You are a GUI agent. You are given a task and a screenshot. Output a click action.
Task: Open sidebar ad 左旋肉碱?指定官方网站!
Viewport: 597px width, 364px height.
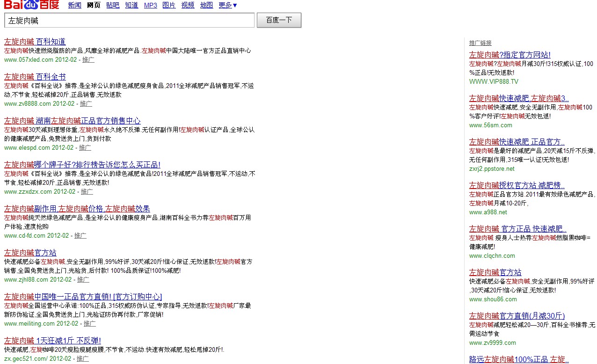[510, 55]
